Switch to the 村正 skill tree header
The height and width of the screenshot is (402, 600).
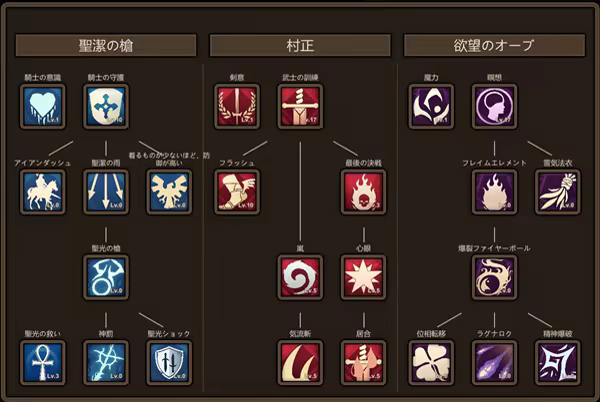pyautogui.click(x=300, y=46)
